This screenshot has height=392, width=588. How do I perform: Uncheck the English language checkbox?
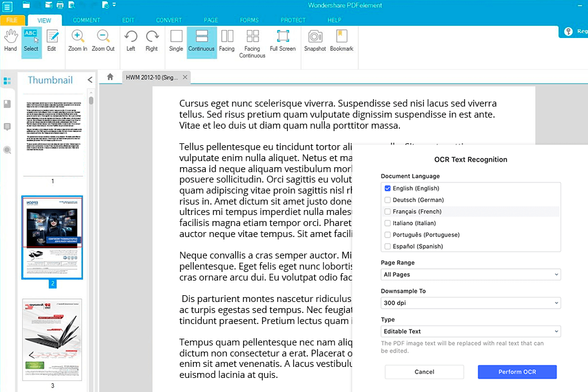point(388,189)
